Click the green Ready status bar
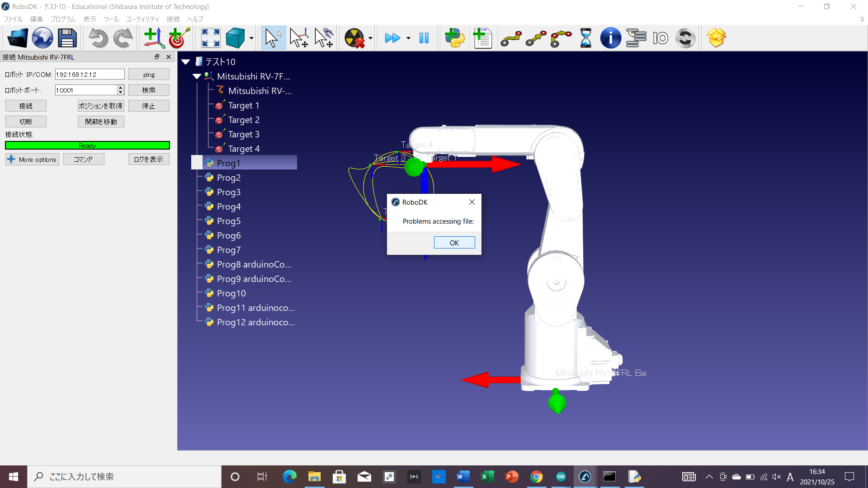The height and width of the screenshot is (488, 868). [x=87, y=145]
